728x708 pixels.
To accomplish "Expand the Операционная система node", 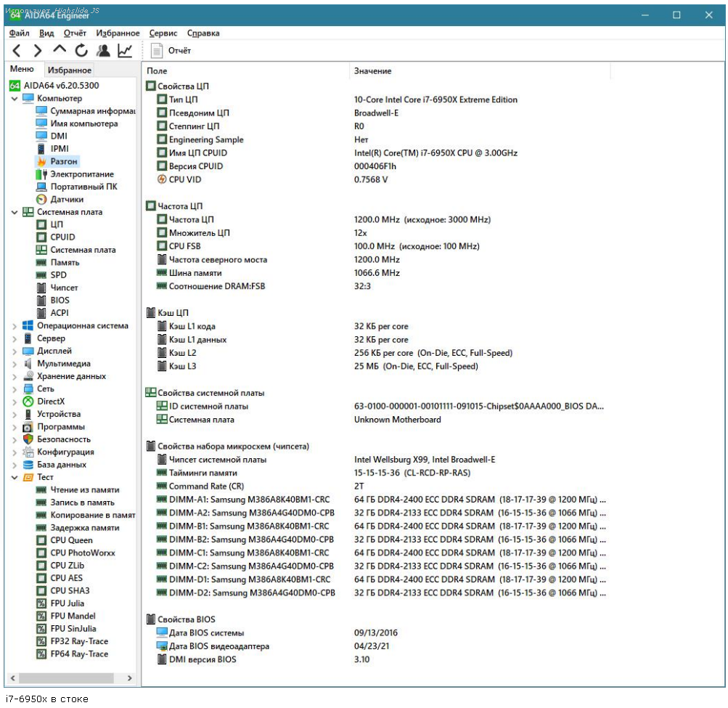I will click(15, 326).
